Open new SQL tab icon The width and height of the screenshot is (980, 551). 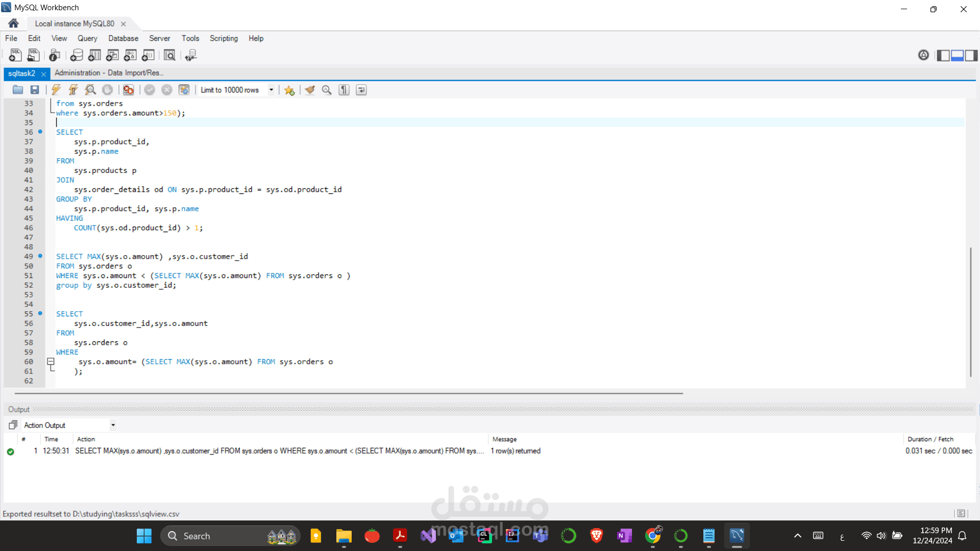(x=15, y=55)
